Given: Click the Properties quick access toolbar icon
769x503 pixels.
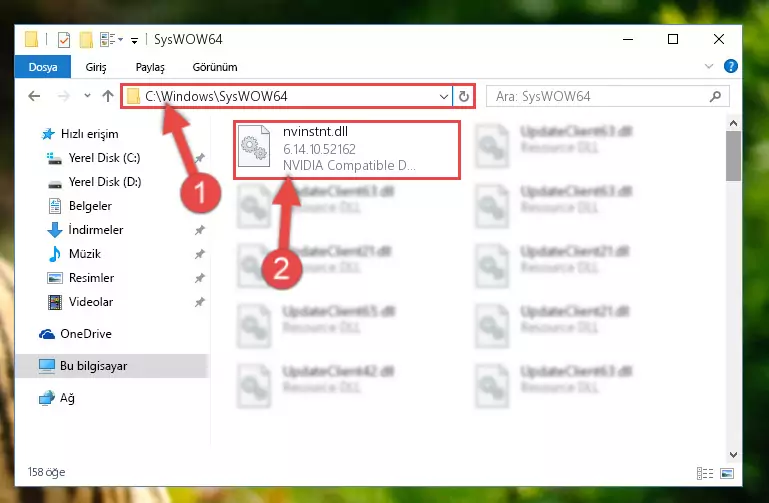Looking at the screenshot, I should pyautogui.click(x=64, y=40).
